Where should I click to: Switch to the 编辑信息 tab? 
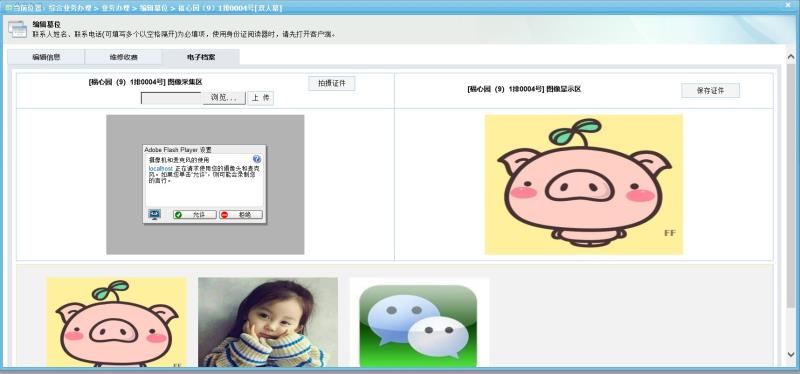(46, 57)
